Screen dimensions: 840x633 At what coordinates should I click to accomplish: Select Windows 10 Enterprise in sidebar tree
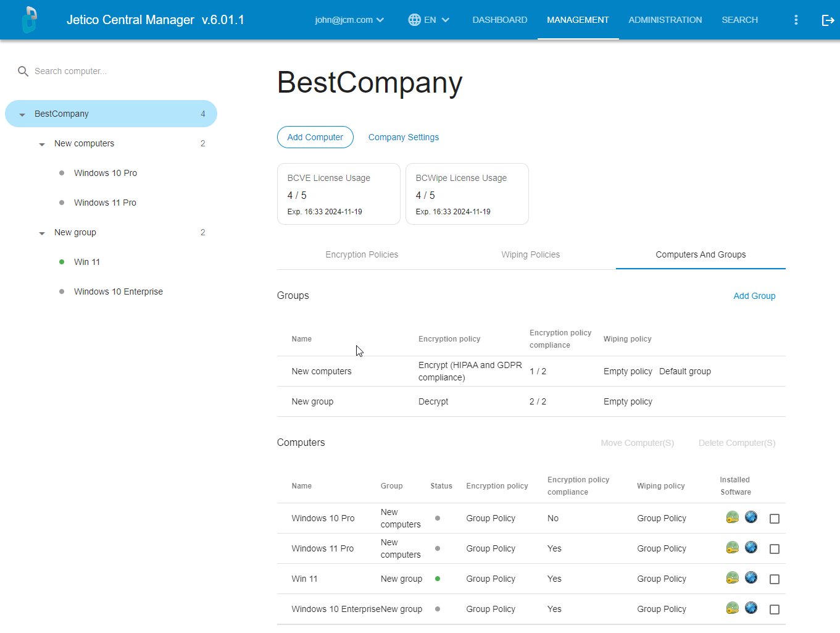[119, 291]
